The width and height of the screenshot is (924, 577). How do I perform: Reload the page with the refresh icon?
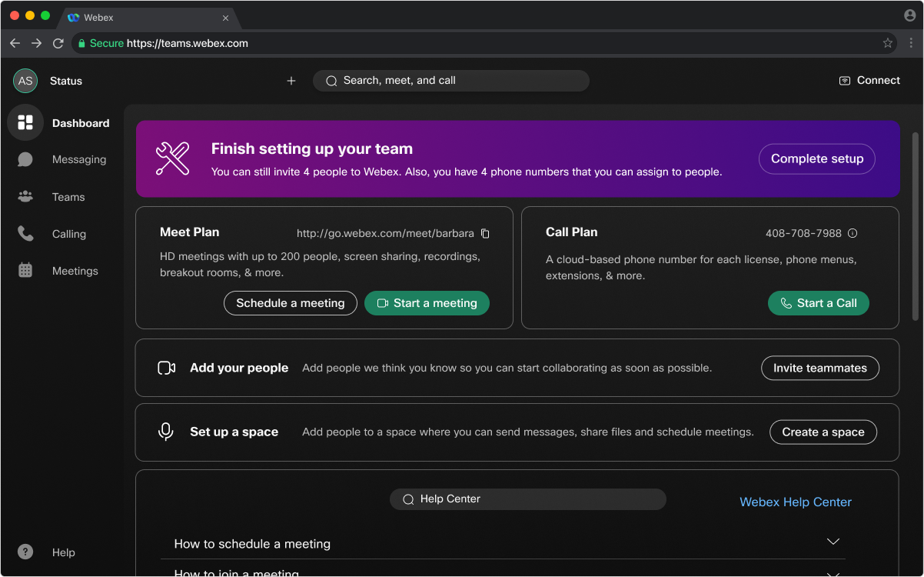click(x=58, y=43)
